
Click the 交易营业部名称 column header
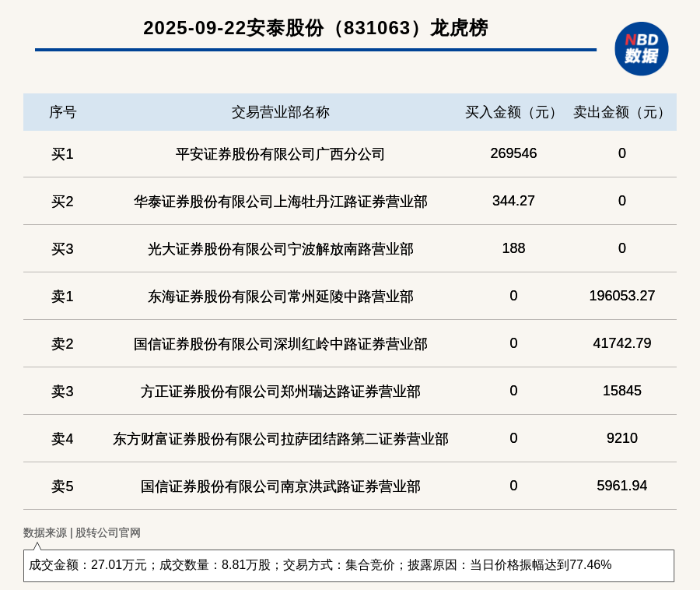click(x=280, y=112)
